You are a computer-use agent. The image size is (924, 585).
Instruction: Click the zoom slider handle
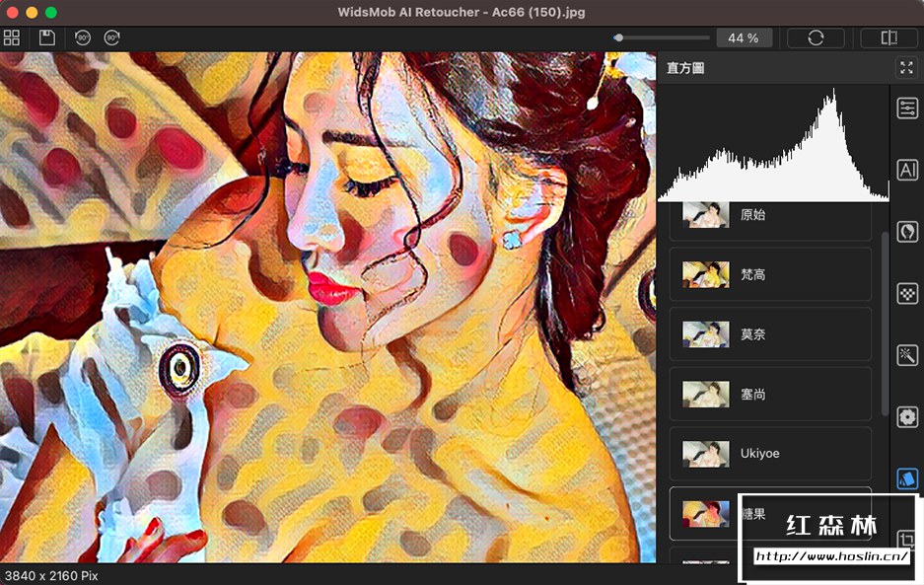[x=618, y=37]
